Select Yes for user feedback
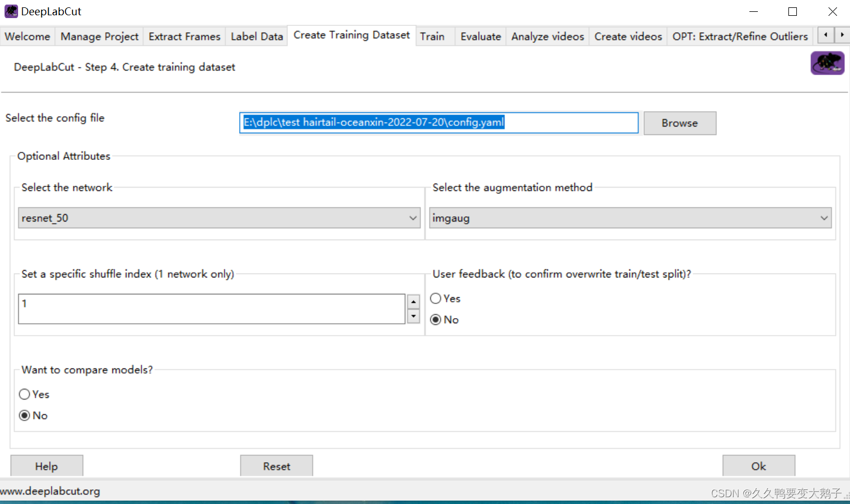Viewport: 850px width, 504px height. point(445,298)
